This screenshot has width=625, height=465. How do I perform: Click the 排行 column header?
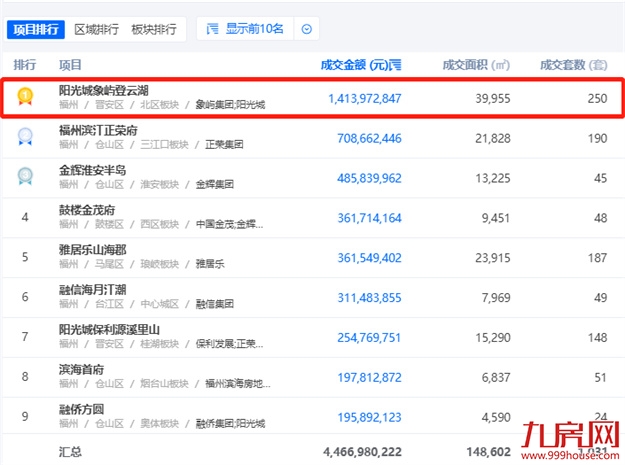(x=25, y=65)
